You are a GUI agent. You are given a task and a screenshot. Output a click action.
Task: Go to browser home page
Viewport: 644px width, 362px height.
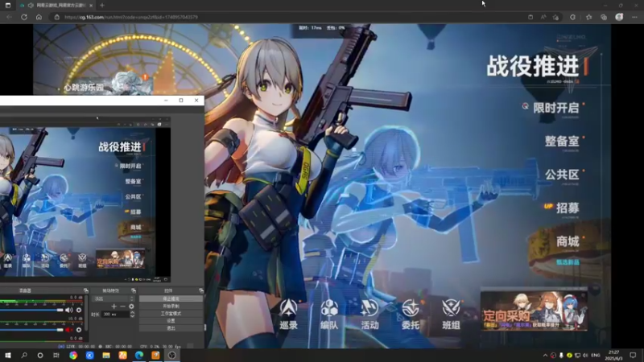(39, 17)
